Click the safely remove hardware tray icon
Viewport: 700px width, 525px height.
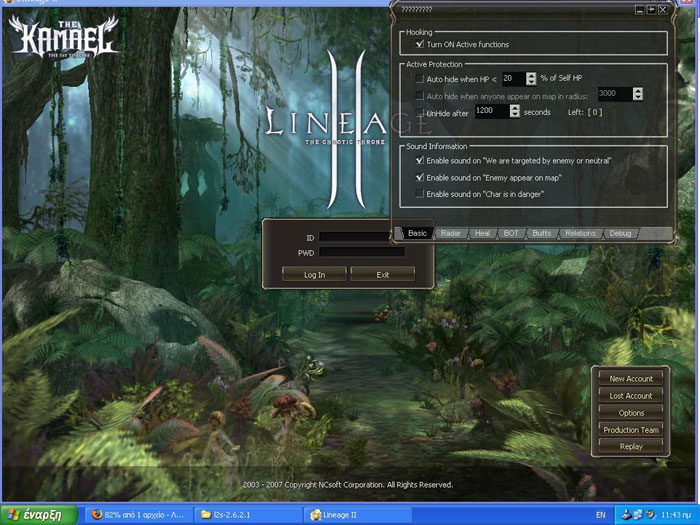[626, 515]
